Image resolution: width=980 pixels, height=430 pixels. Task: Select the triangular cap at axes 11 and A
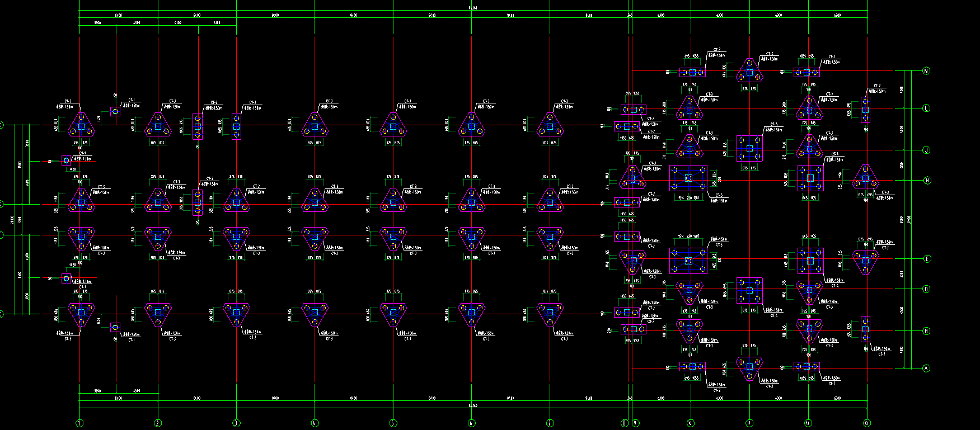click(749, 369)
